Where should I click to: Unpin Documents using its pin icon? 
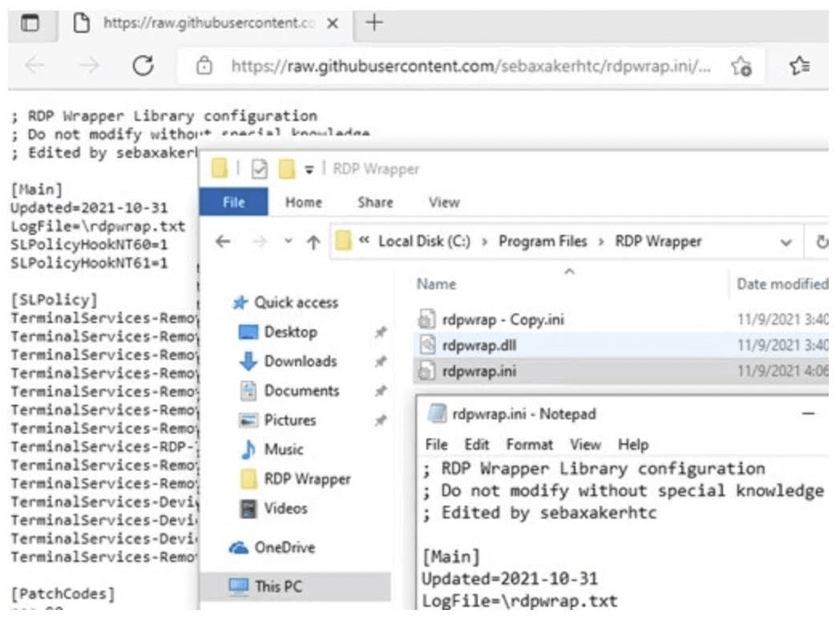[381, 392]
